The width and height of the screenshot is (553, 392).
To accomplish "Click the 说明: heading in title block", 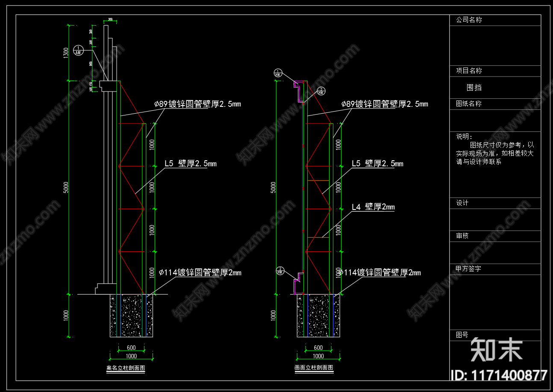I will pyautogui.click(x=464, y=136).
